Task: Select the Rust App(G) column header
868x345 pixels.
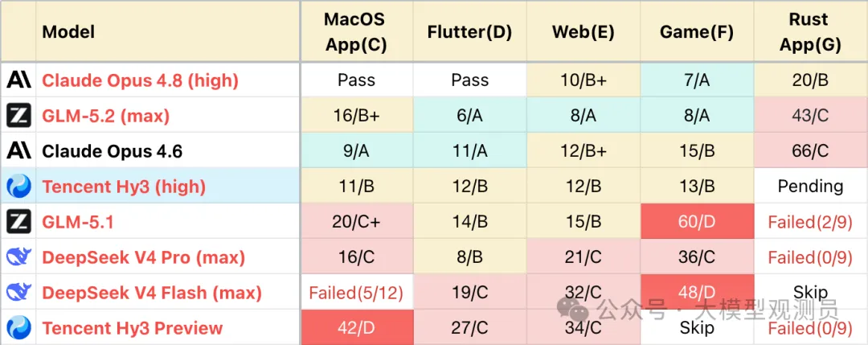Action: coord(810,31)
